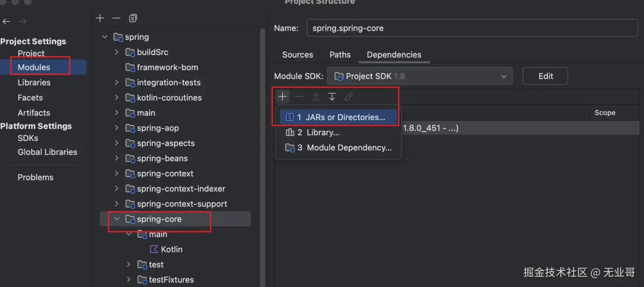Select the spring-aspects module

tap(166, 143)
